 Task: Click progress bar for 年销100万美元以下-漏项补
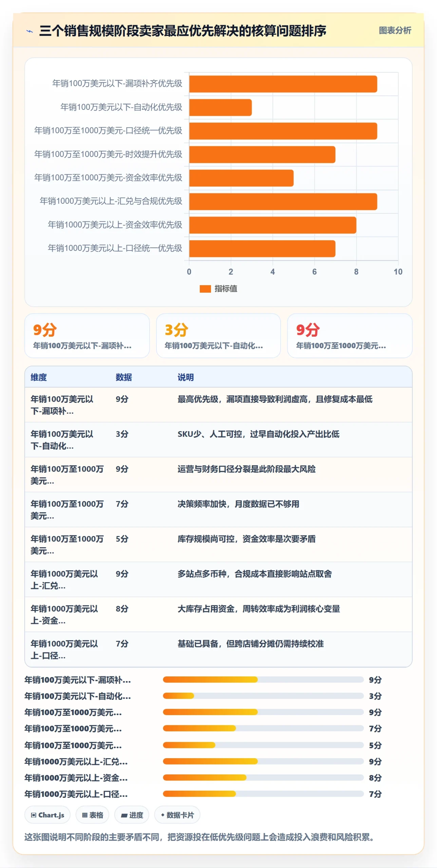click(263, 679)
